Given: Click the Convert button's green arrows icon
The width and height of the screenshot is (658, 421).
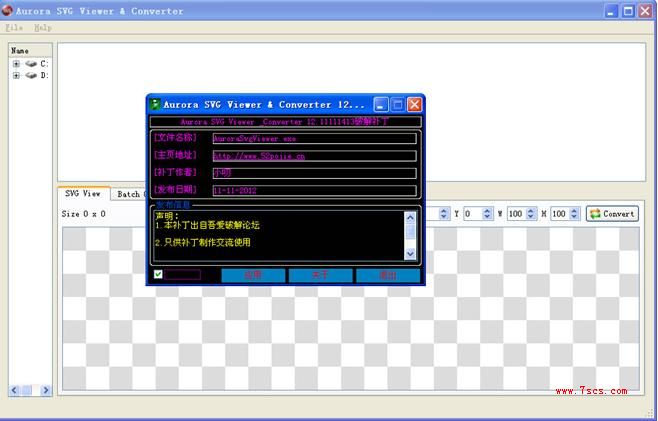Looking at the screenshot, I should pos(594,214).
